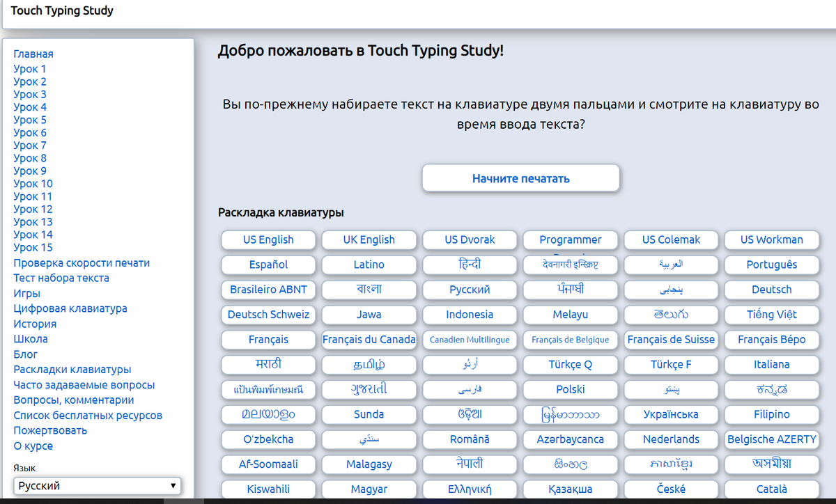
Task: Pick Français de Belgique layout
Action: (570, 340)
